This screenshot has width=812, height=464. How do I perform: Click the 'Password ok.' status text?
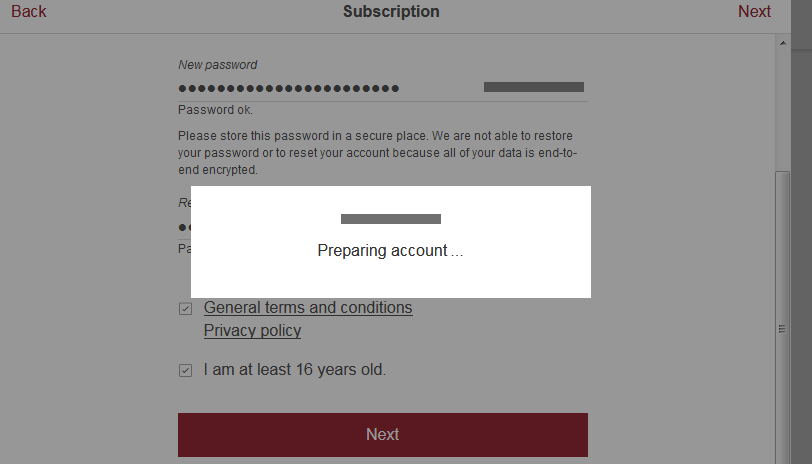pos(215,110)
